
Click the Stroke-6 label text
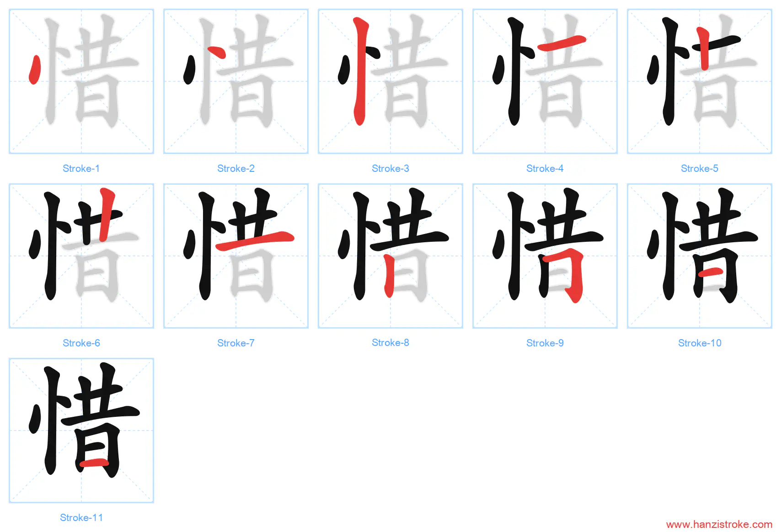click(81, 343)
